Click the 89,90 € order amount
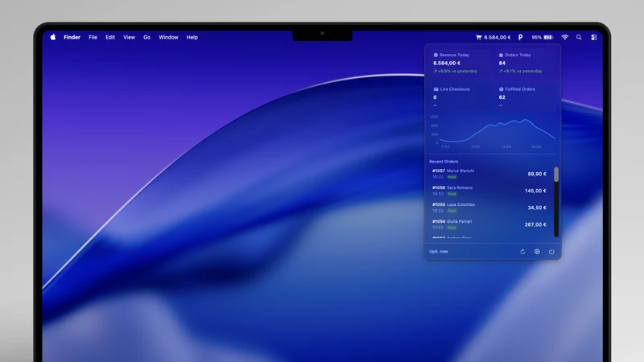 [x=537, y=174]
